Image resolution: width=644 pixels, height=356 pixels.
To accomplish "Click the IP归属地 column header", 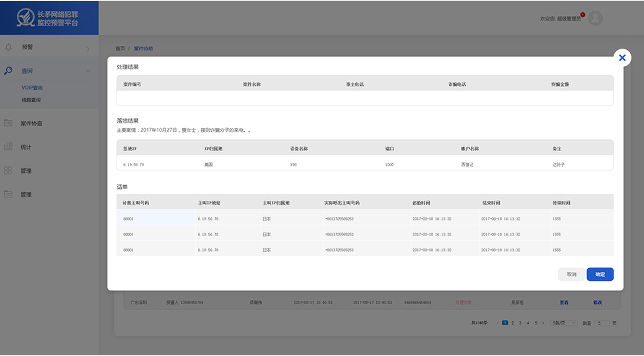I will click(x=213, y=149).
